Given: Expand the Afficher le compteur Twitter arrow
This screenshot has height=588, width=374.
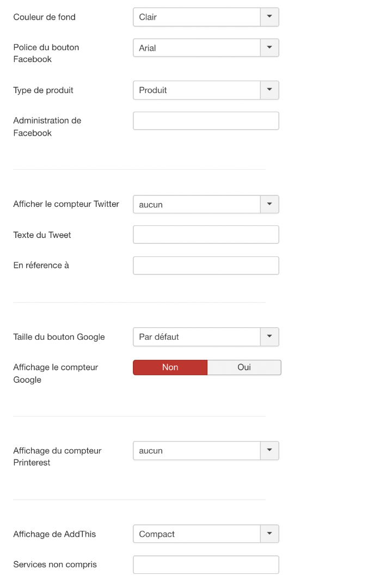Looking at the screenshot, I should 269,204.
